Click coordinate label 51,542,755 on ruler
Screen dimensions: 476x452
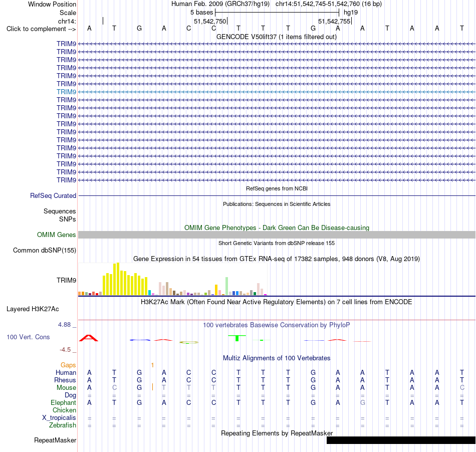tap(334, 21)
